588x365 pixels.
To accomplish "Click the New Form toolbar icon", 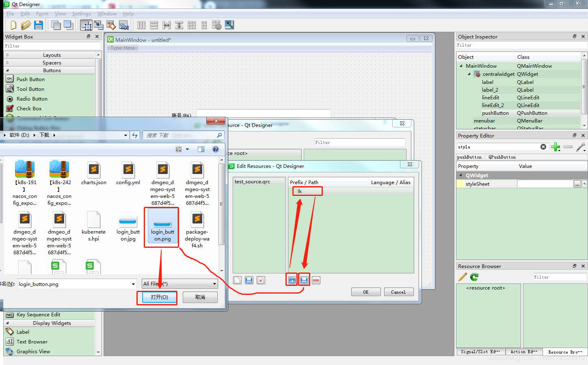I will (13, 25).
